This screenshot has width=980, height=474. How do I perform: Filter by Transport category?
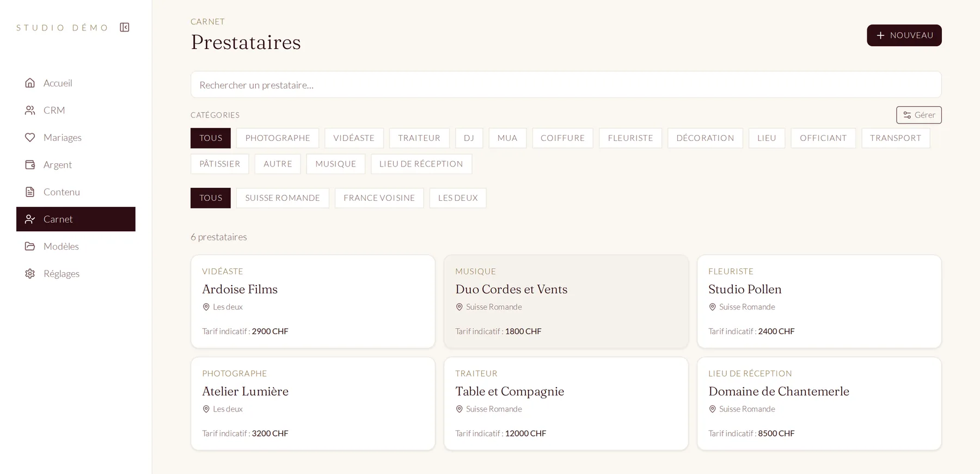coord(896,138)
